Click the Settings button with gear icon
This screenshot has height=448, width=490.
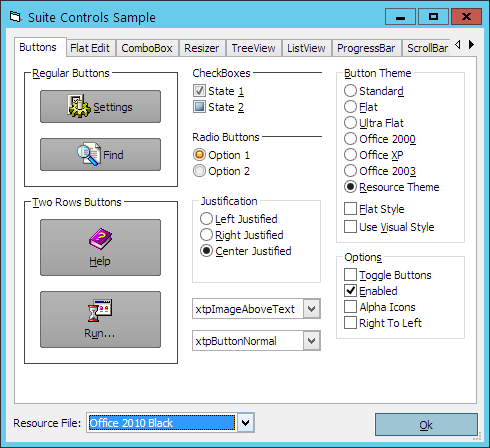pos(100,107)
